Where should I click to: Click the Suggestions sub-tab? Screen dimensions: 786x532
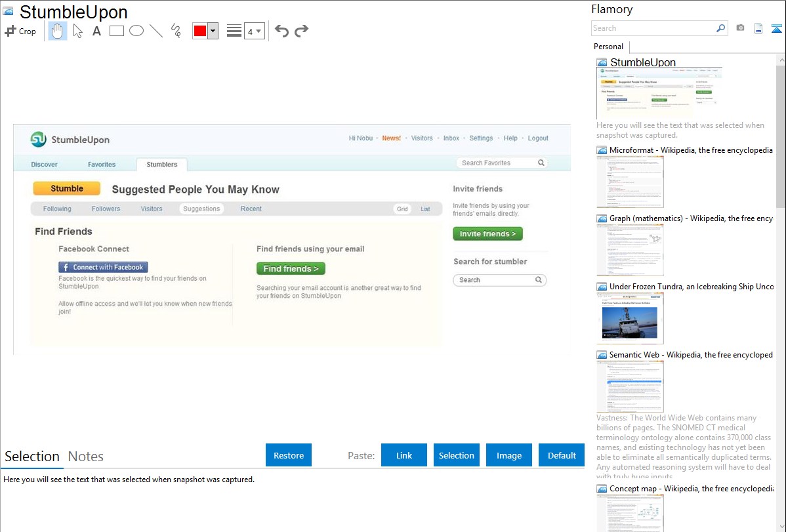pos(201,209)
